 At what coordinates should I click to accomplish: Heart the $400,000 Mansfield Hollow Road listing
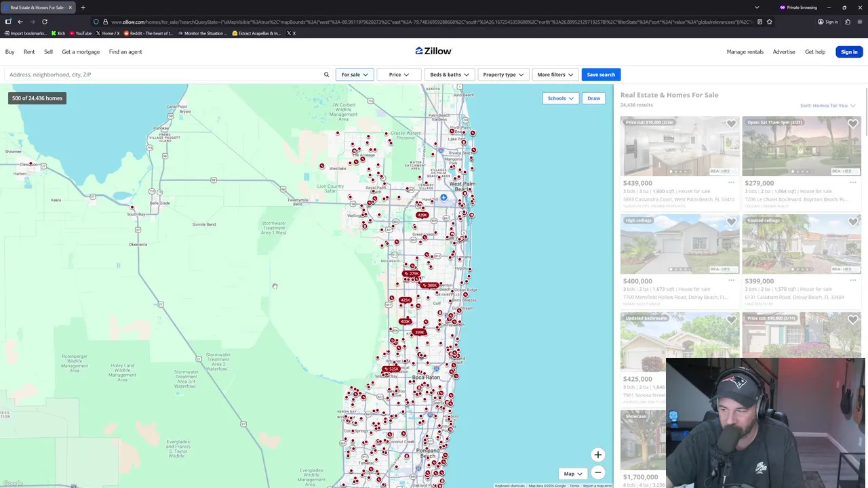pyautogui.click(x=731, y=222)
